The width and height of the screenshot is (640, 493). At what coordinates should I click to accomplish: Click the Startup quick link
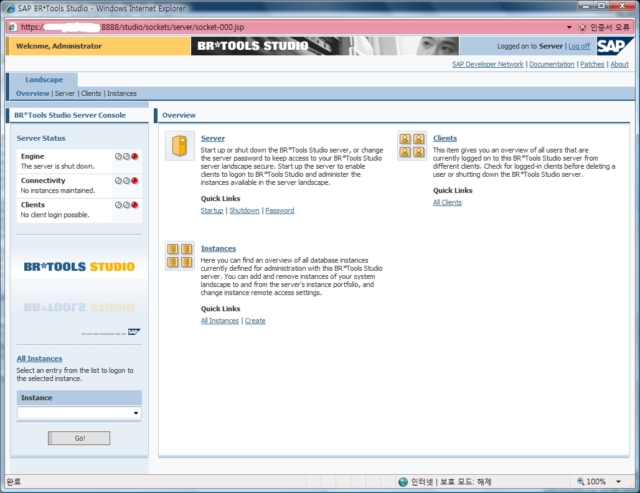pos(212,211)
